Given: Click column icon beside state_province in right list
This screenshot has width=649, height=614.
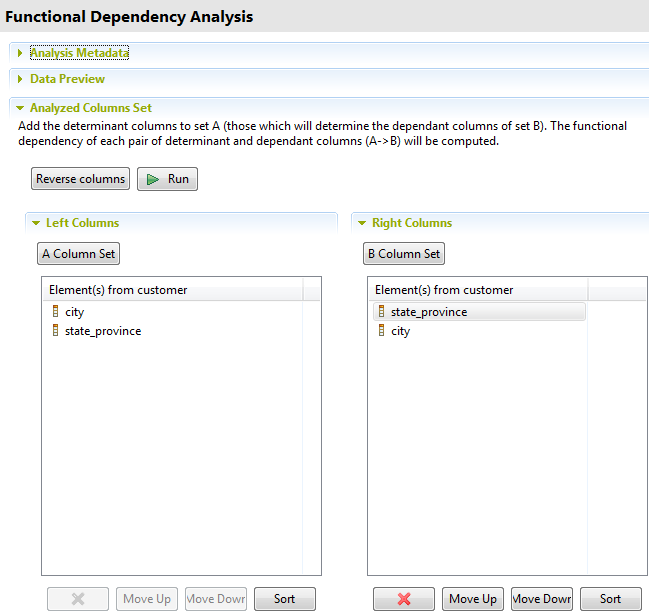Looking at the screenshot, I should (x=381, y=312).
